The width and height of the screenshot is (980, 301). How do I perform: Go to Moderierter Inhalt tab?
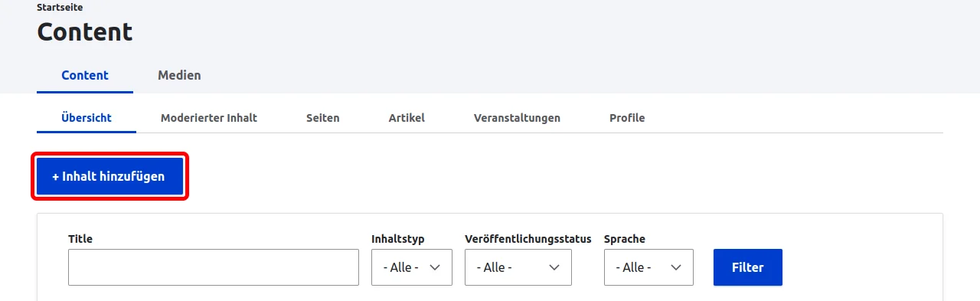(209, 118)
